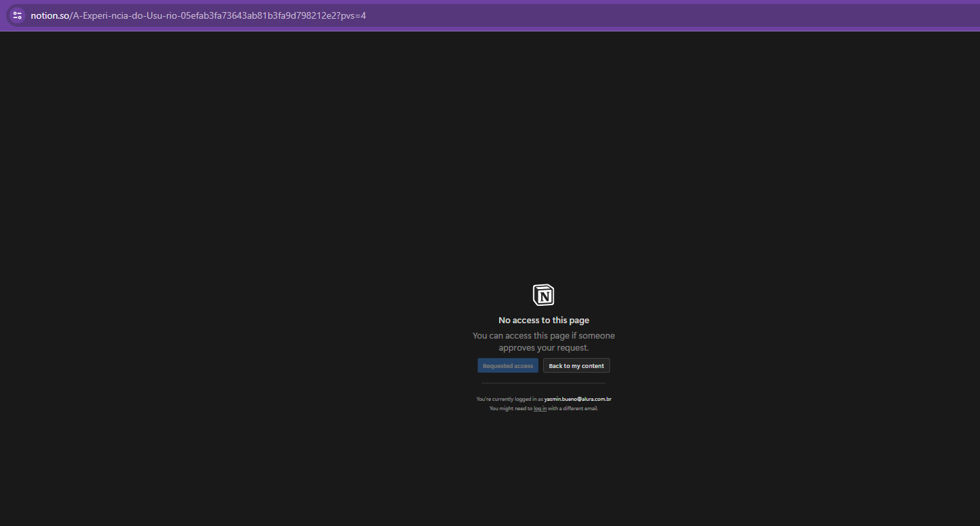Click the site information icon in address bar
Image resolution: width=980 pixels, height=526 pixels.
tap(17, 15)
